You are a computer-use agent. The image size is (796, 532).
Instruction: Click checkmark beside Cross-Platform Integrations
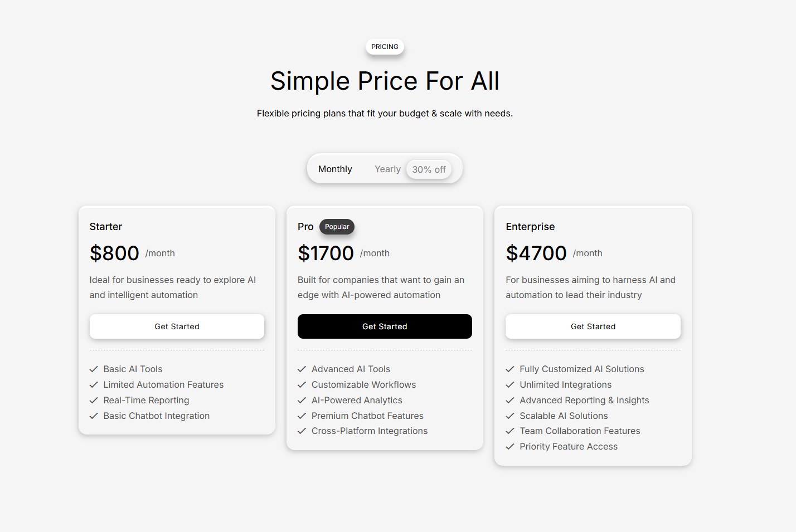click(302, 431)
